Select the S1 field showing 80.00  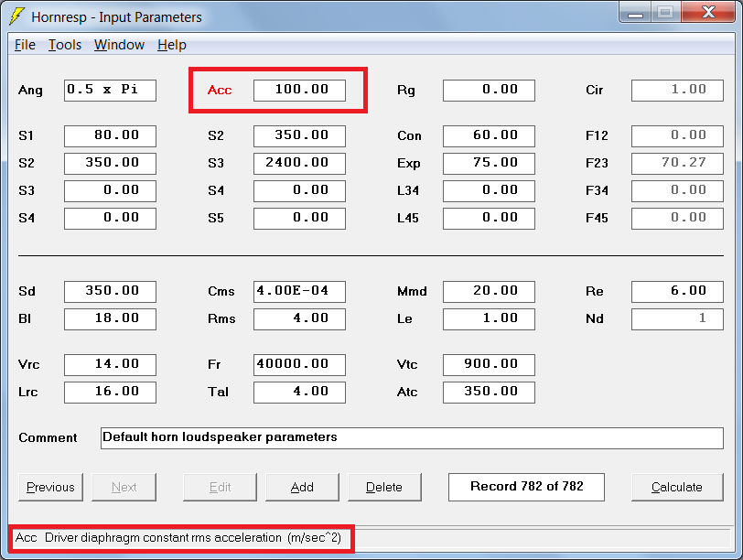[111, 136]
